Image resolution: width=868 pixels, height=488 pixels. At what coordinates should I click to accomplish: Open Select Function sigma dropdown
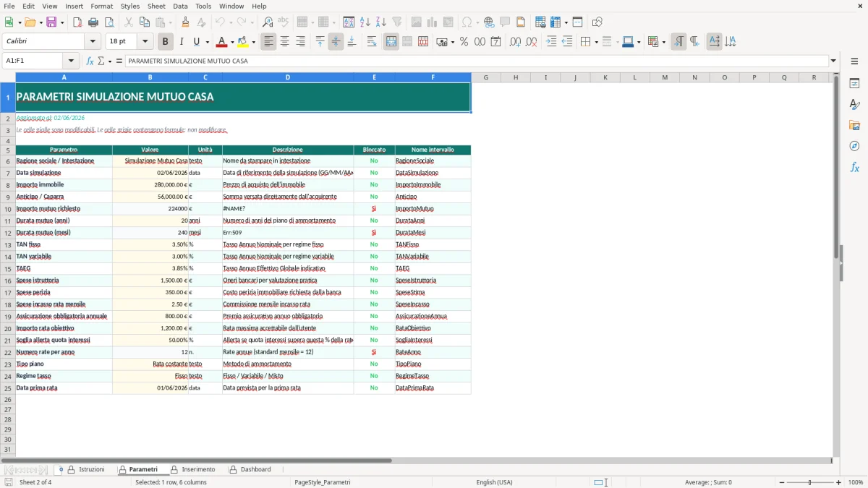110,61
